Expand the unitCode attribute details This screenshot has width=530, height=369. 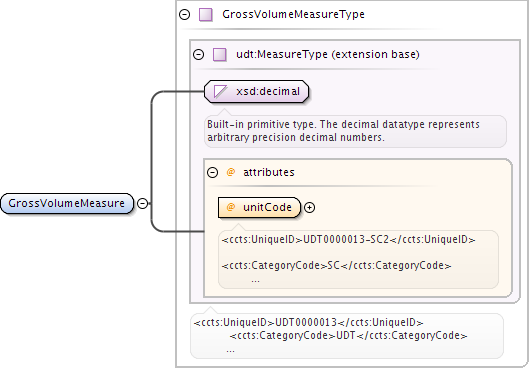point(309,207)
